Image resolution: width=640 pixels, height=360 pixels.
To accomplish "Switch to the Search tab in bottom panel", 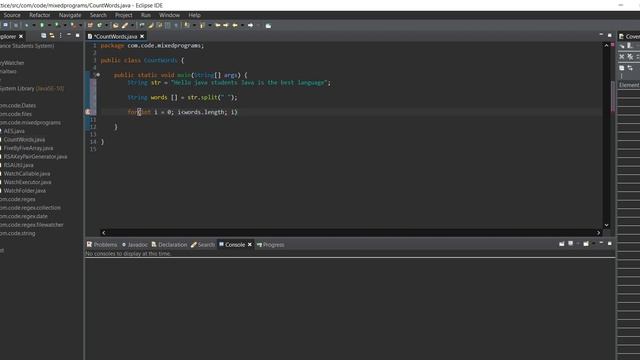I will point(202,244).
